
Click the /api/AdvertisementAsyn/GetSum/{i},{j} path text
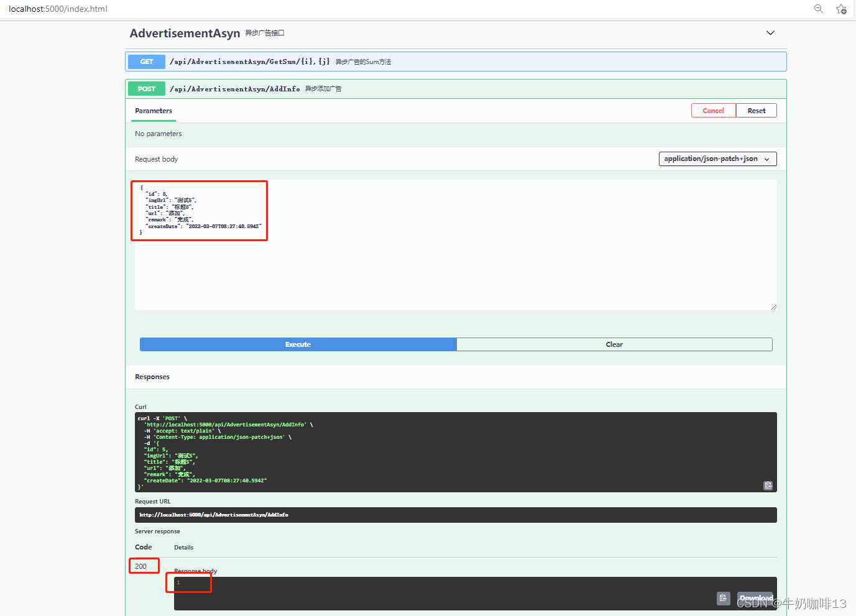pos(250,62)
